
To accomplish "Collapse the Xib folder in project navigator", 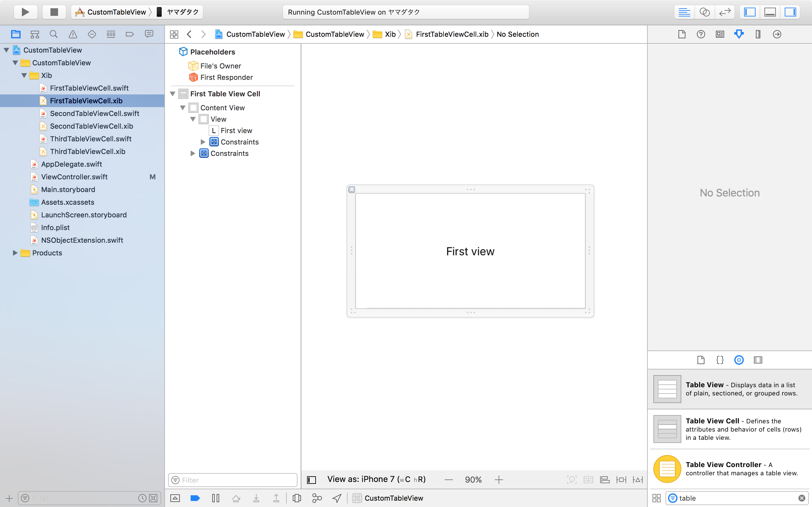I will pos(24,75).
